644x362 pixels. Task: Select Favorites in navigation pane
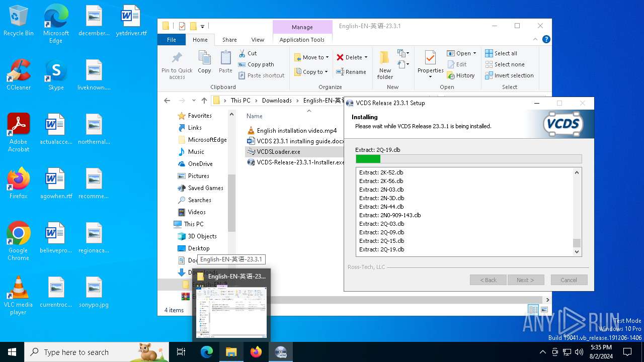pos(199,116)
